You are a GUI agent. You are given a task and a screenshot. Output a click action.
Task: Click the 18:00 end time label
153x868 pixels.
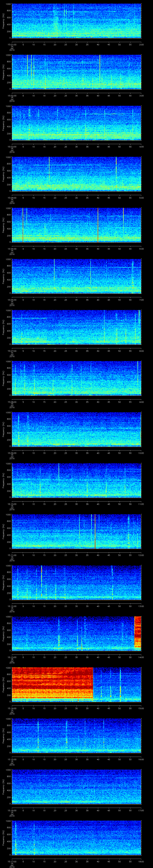pos(141,861)
